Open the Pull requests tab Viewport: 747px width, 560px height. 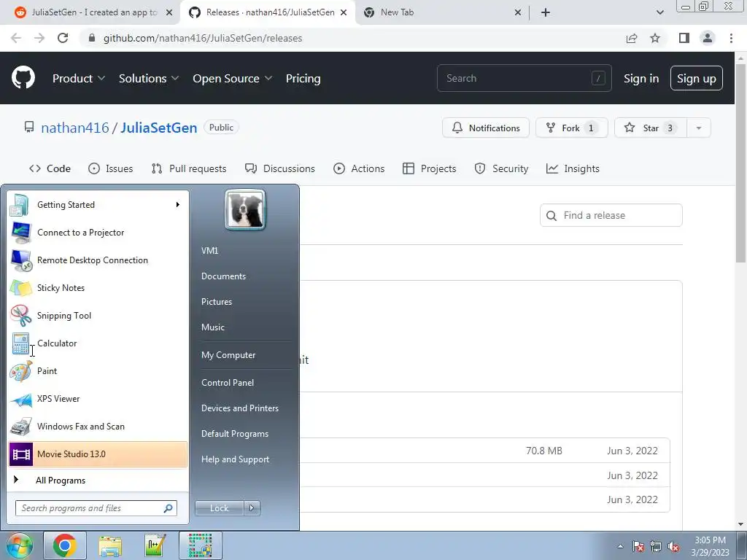coord(189,168)
